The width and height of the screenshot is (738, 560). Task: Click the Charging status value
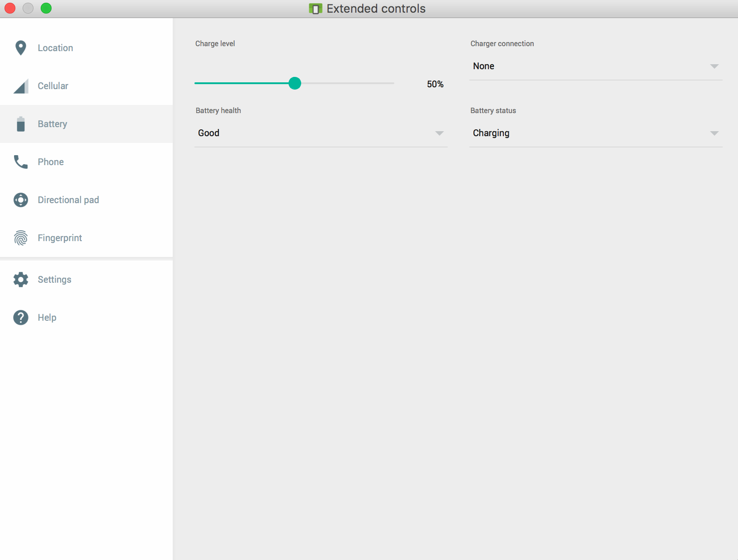click(x=491, y=133)
